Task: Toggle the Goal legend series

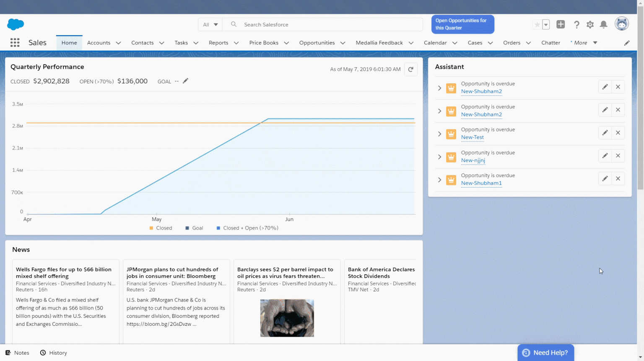Action: [x=194, y=228]
